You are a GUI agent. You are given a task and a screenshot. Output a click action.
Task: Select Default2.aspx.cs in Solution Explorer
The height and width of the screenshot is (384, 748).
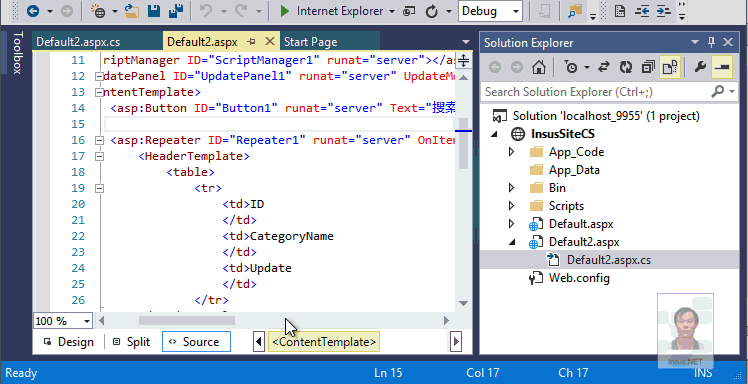608,260
